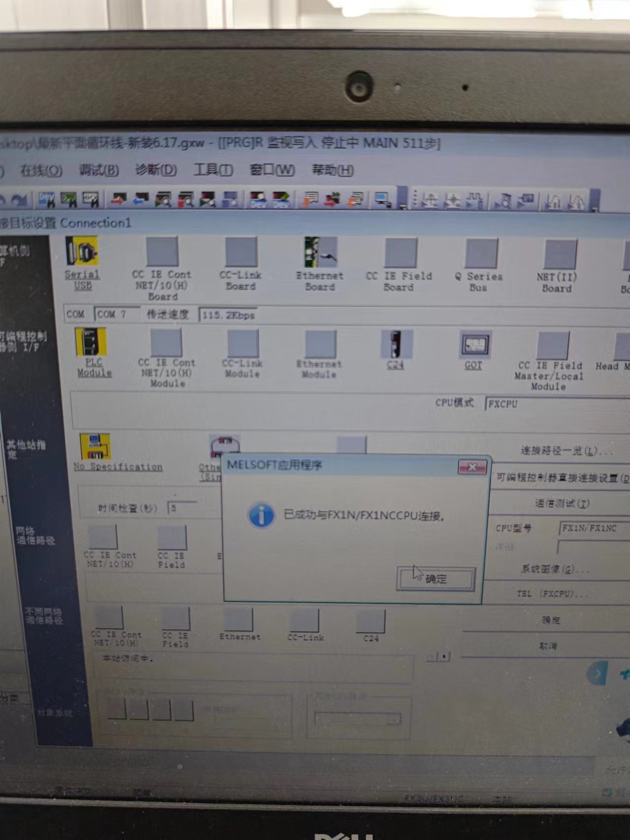The image size is (630, 840).
Task: Click the No Specification icon
Action: [x=95, y=447]
